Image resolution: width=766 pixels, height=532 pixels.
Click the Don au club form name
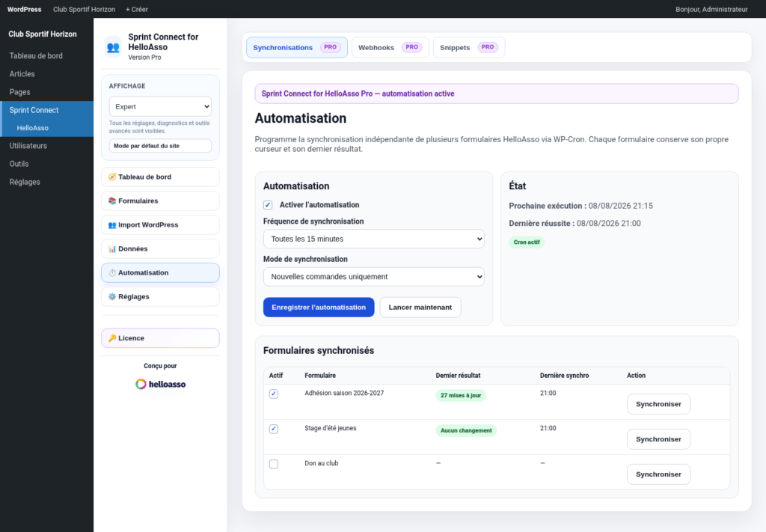321,463
